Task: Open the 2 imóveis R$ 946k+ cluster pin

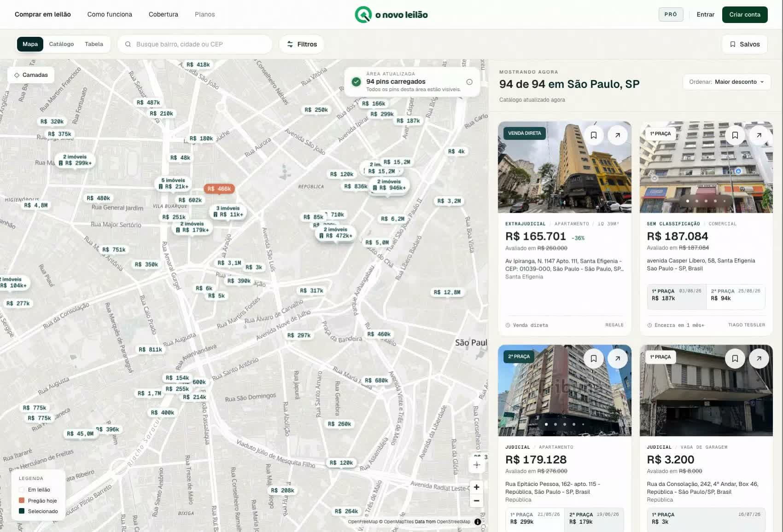Action: pos(389,185)
